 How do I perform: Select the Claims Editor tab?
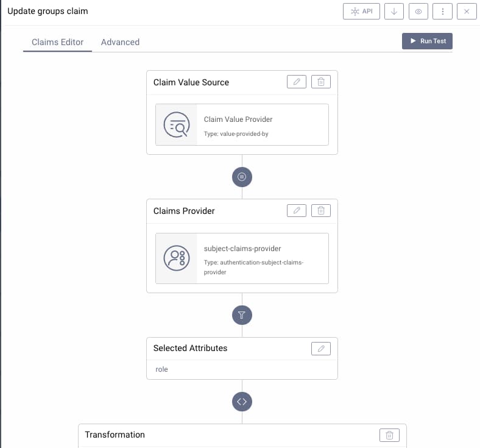pyautogui.click(x=57, y=42)
